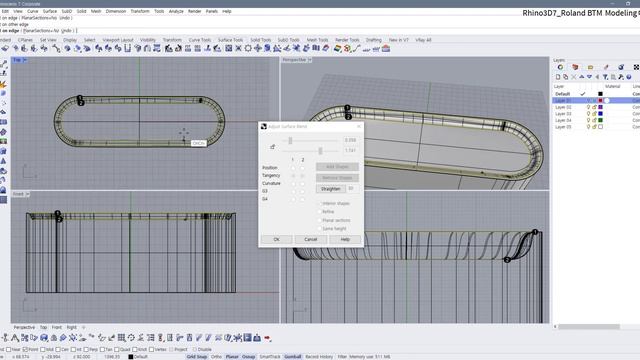Screen dimensions: 640x360
Task: Select the paintbrush panel tab icon
Action: (606, 67)
